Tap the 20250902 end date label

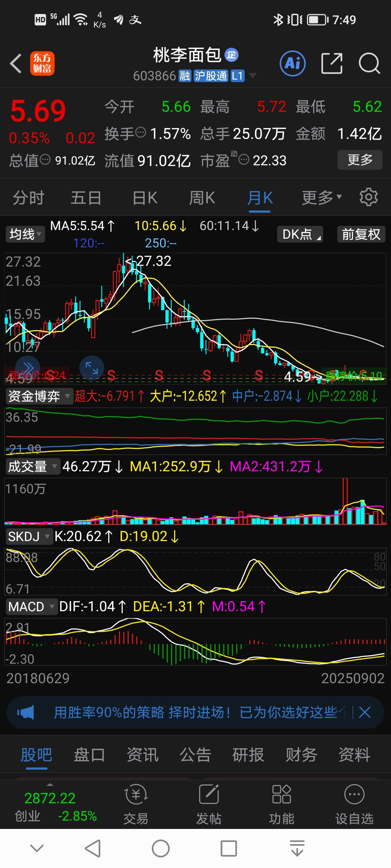[353, 678]
